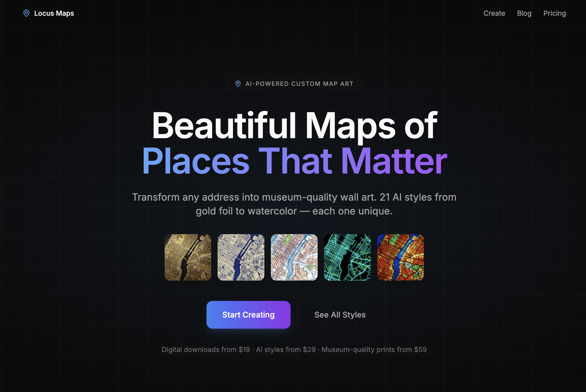The width and height of the screenshot is (586, 392).
Task: Open the Create nav link
Action: click(x=494, y=13)
